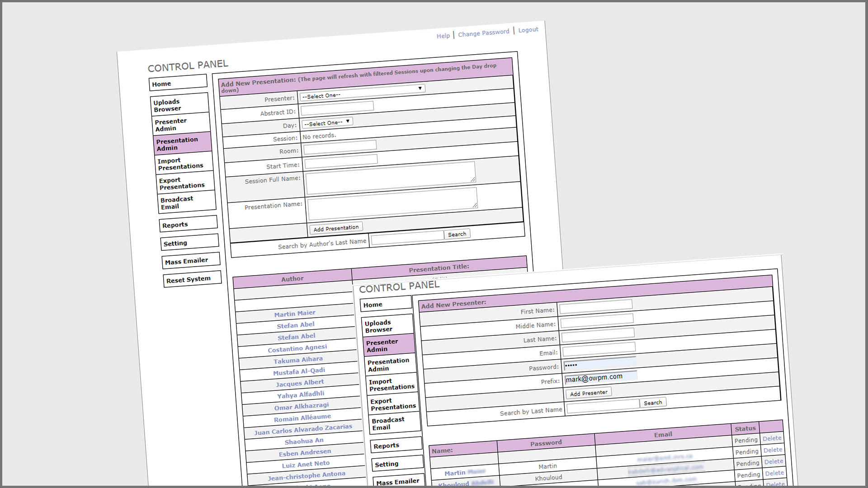868x488 pixels.
Task: Click the Add Presentation button
Action: pos(336,229)
